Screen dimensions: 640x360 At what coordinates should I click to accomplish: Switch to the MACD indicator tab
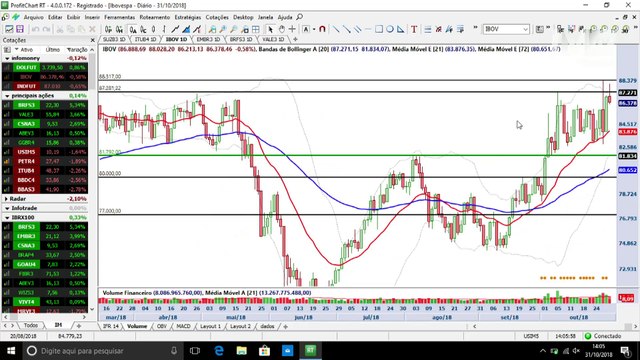pos(183,326)
